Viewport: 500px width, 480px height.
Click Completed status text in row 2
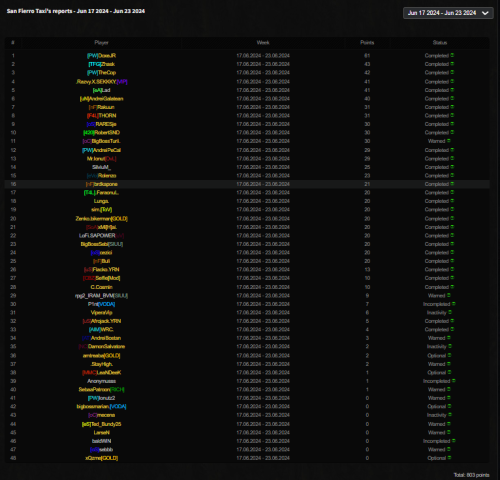[436, 64]
